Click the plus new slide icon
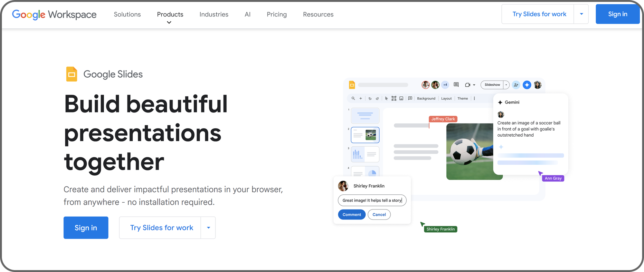The image size is (644, 272). click(361, 98)
